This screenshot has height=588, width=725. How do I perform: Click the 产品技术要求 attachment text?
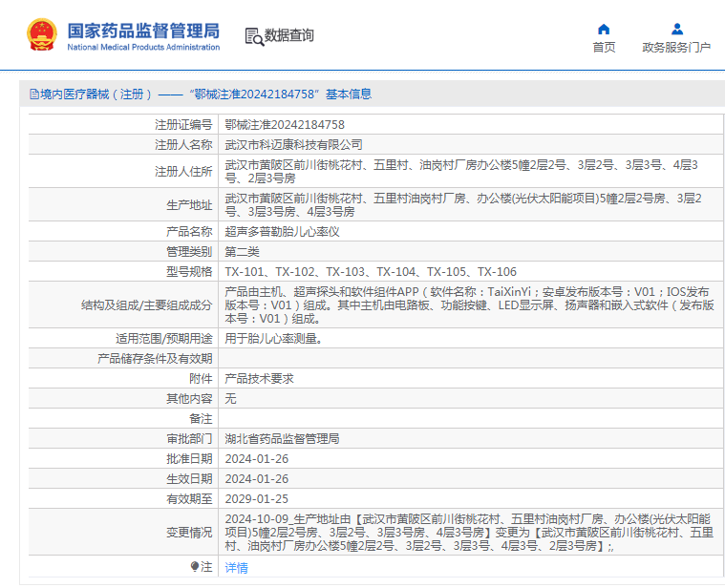(x=259, y=379)
